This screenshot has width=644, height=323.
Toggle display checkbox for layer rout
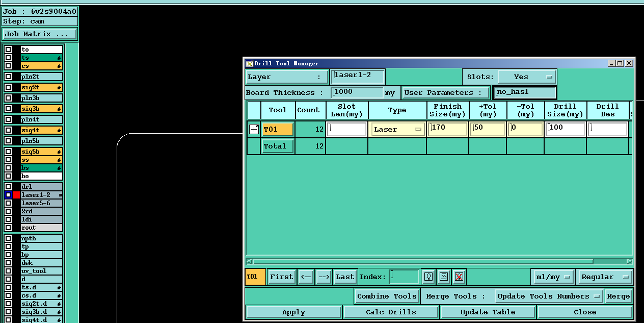pyautogui.click(x=8, y=228)
